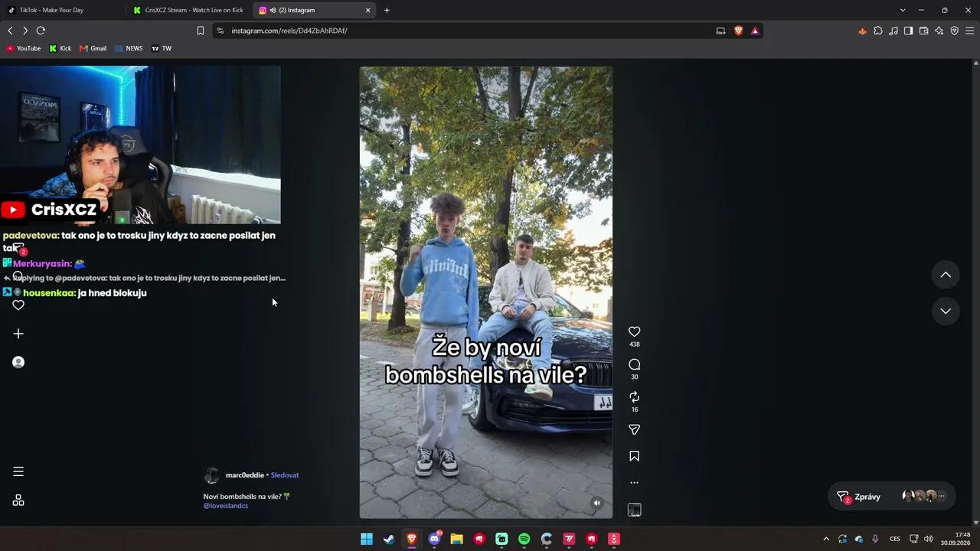Open the reel's comments bubble icon
This screenshot has height=551, width=980.
(x=634, y=364)
